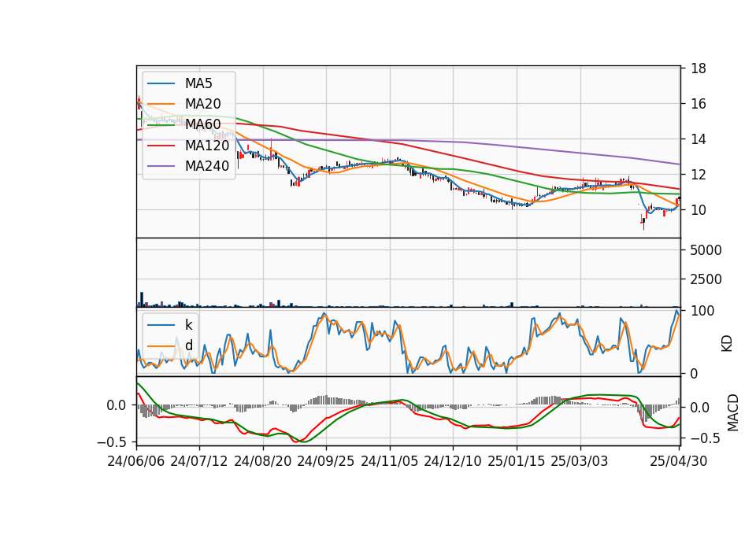Click the 24/09/25 date axis label

(x=326, y=461)
